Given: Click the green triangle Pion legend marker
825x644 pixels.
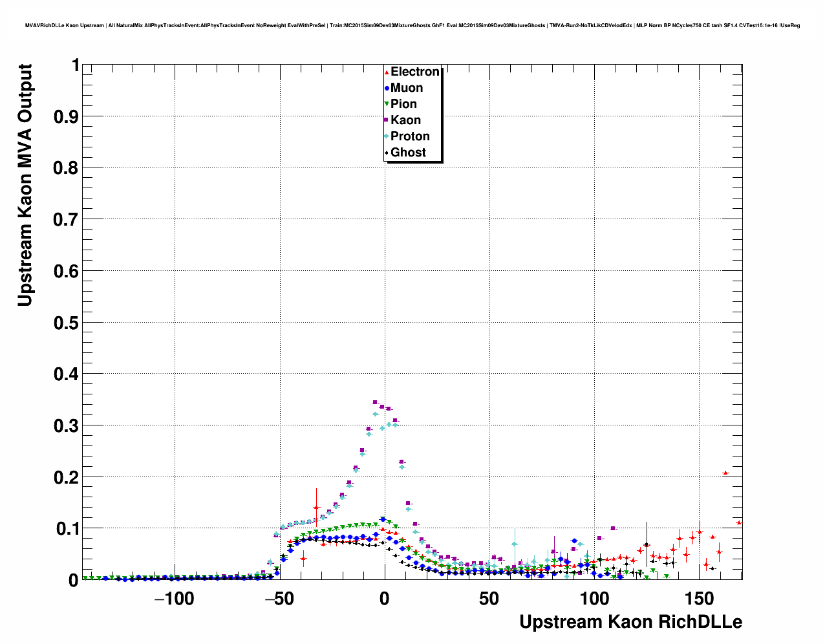Looking at the screenshot, I should click(387, 104).
